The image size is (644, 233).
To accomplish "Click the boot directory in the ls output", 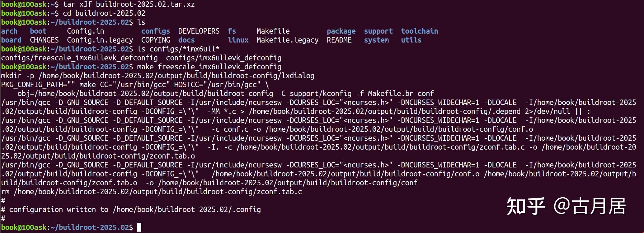I will point(38,31).
